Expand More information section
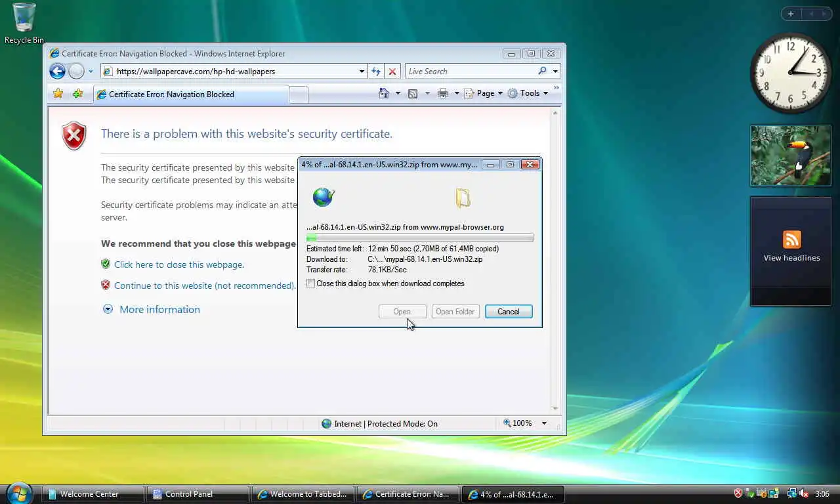This screenshot has height=504, width=840. point(152,309)
